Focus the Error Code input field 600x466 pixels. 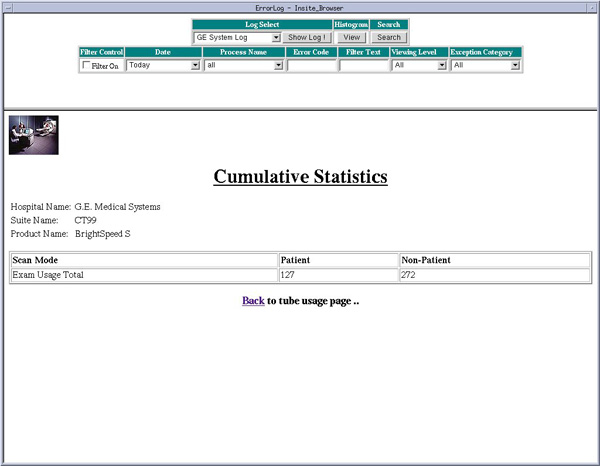312,66
